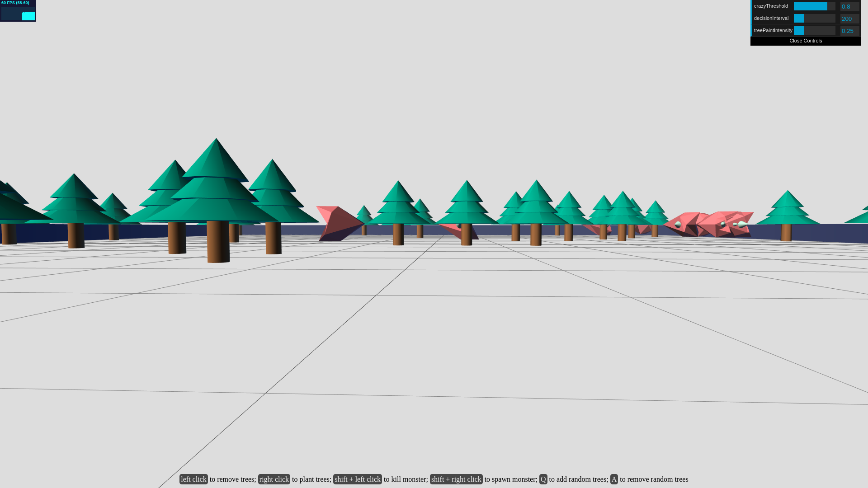Click the cyan bar in FPS graph
Viewport: 868px width, 488px height.
click(x=28, y=17)
